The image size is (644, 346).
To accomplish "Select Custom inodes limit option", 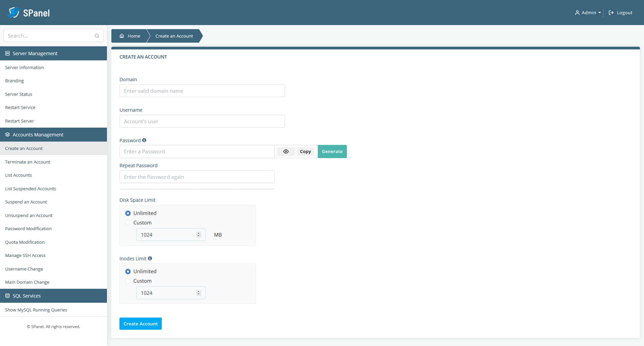I will 128,281.
